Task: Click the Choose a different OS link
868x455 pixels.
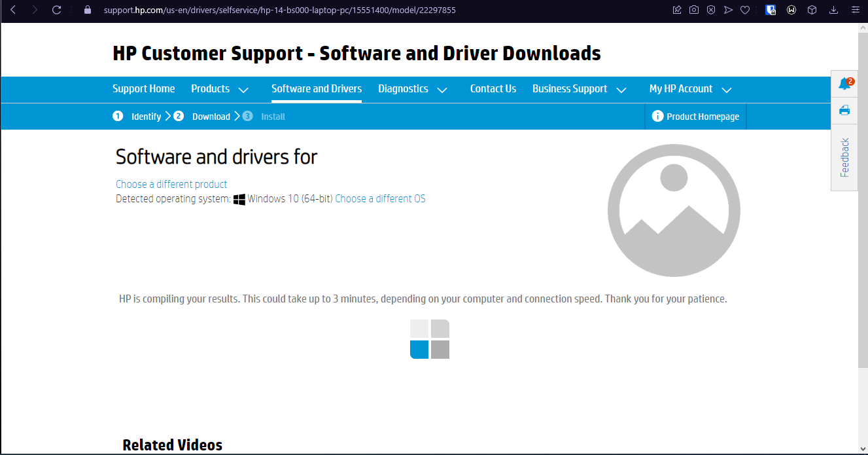Action: tap(380, 198)
